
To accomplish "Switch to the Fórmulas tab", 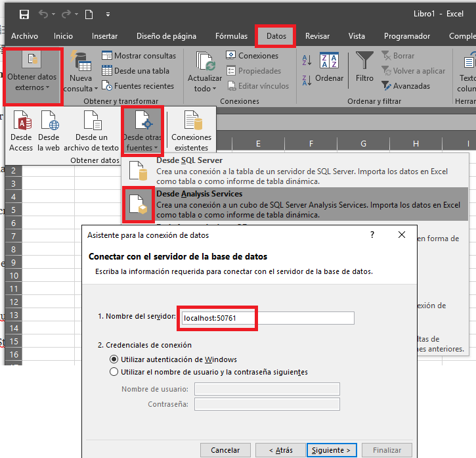I will (x=231, y=36).
